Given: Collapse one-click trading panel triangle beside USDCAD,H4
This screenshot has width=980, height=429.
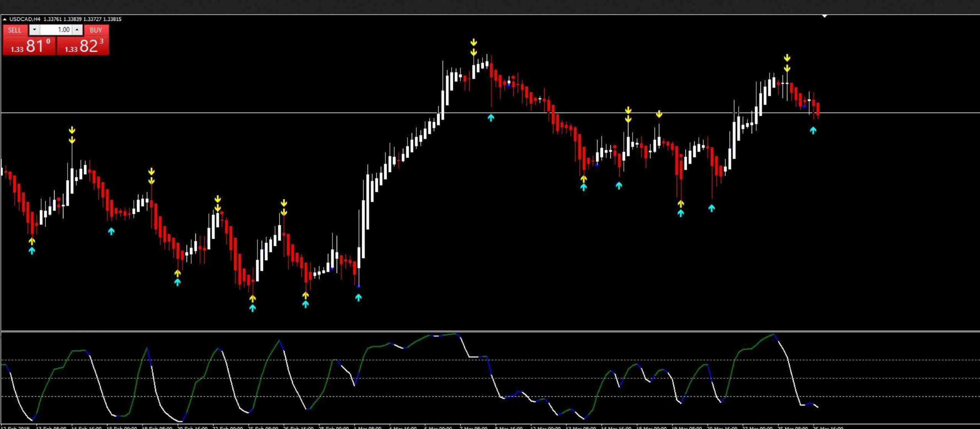Looking at the screenshot, I should 5,19.
